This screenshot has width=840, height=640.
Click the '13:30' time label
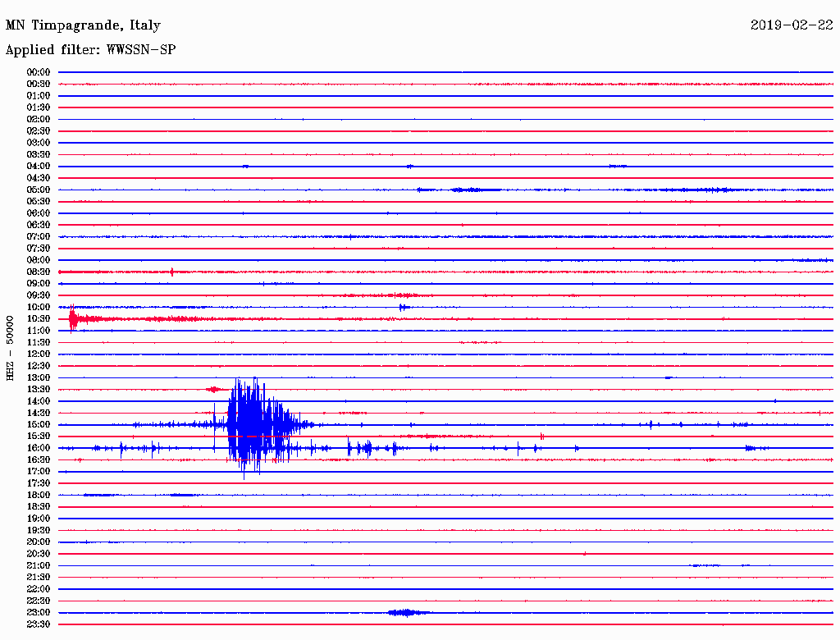pyautogui.click(x=38, y=389)
